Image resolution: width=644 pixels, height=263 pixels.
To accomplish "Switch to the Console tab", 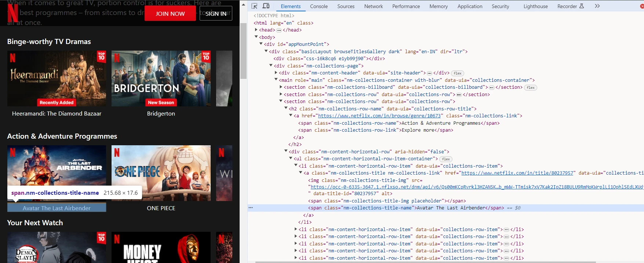I will (319, 6).
